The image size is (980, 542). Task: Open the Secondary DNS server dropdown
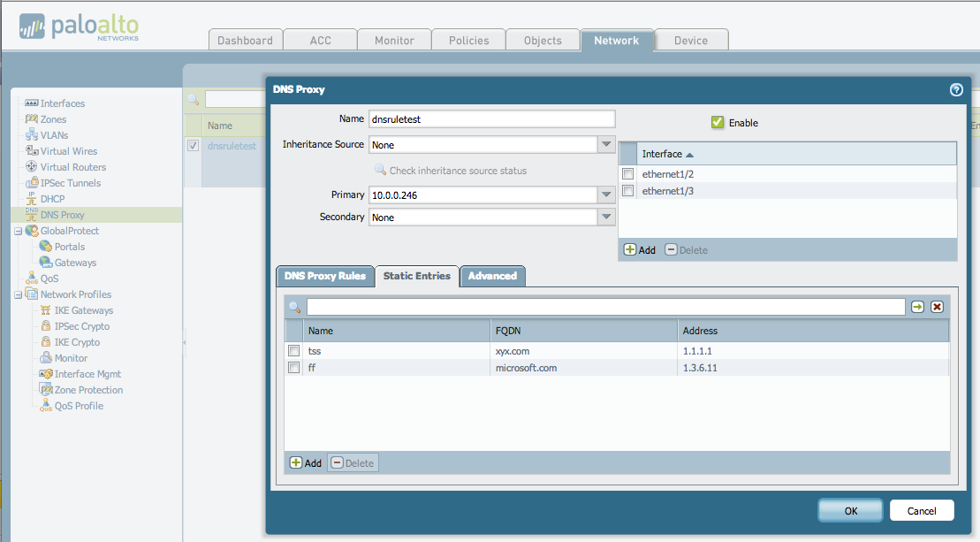(607, 217)
